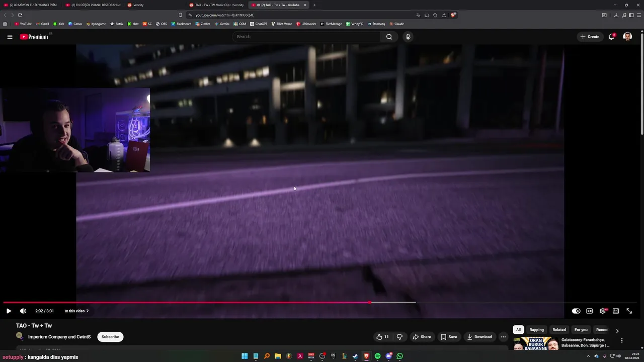
Task: Open the OBS bookmark
Action: point(162,24)
